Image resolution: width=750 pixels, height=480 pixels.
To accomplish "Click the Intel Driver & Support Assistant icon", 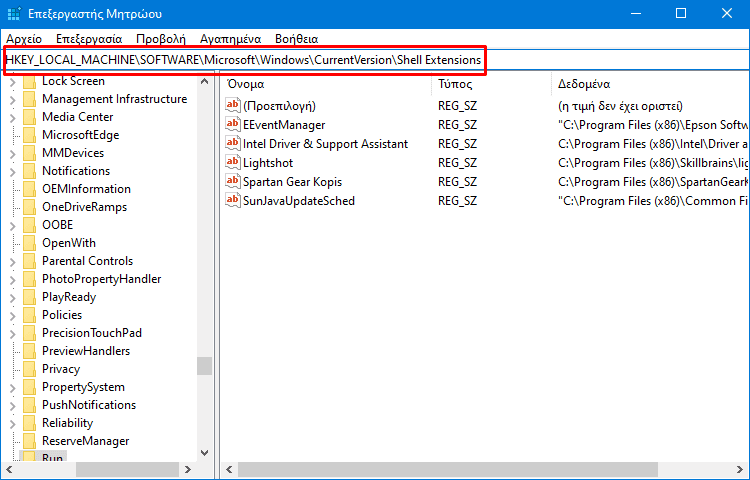I will point(232,143).
